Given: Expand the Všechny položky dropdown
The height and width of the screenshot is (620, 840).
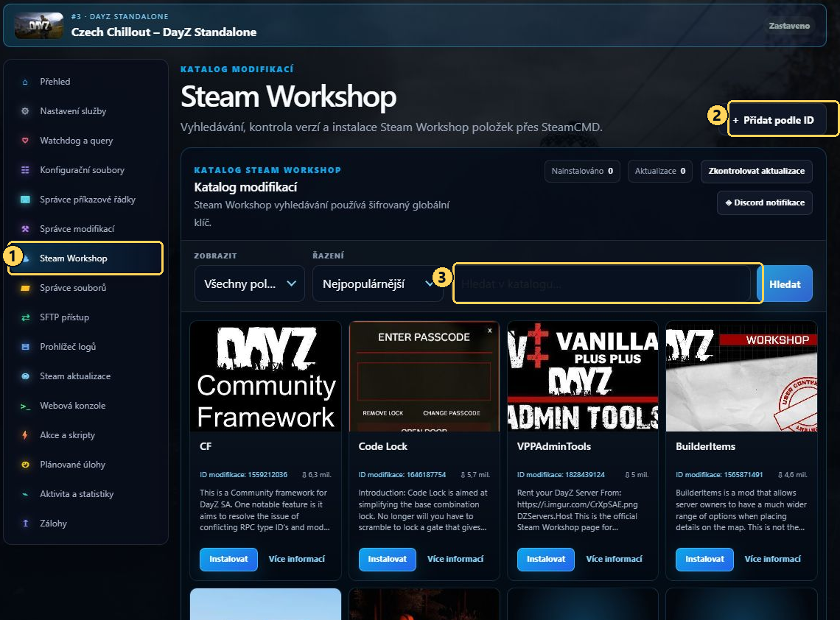Looking at the screenshot, I should tap(250, 283).
